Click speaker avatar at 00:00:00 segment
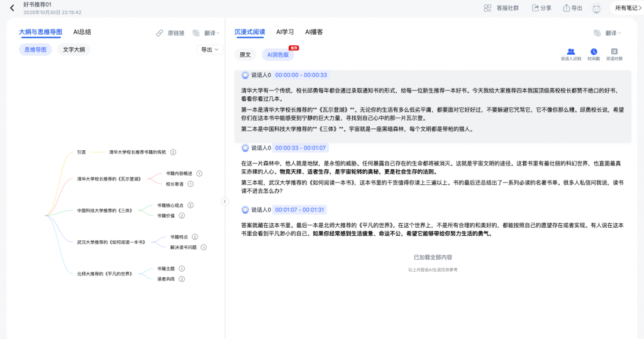Image resolution: width=644 pixels, height=339 pixels. point(245,75)
